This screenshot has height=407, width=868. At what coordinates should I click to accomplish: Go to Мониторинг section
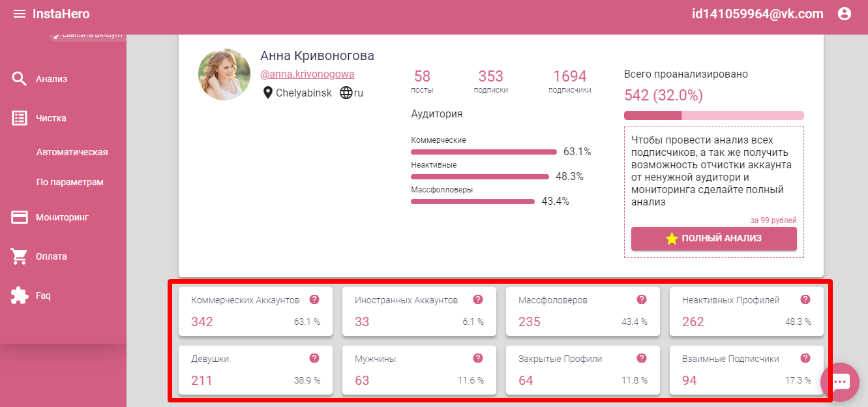[x=63, y=217]
